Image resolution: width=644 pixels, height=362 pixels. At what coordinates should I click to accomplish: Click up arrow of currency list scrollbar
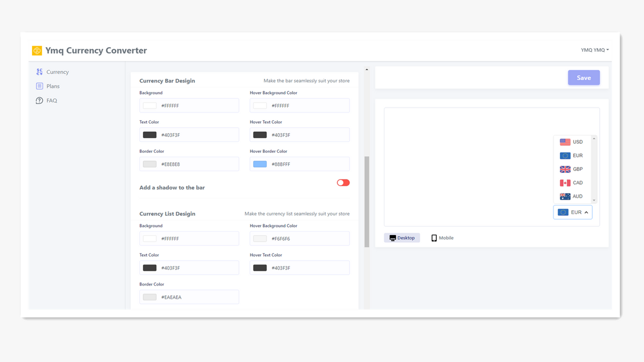[594, 139]
